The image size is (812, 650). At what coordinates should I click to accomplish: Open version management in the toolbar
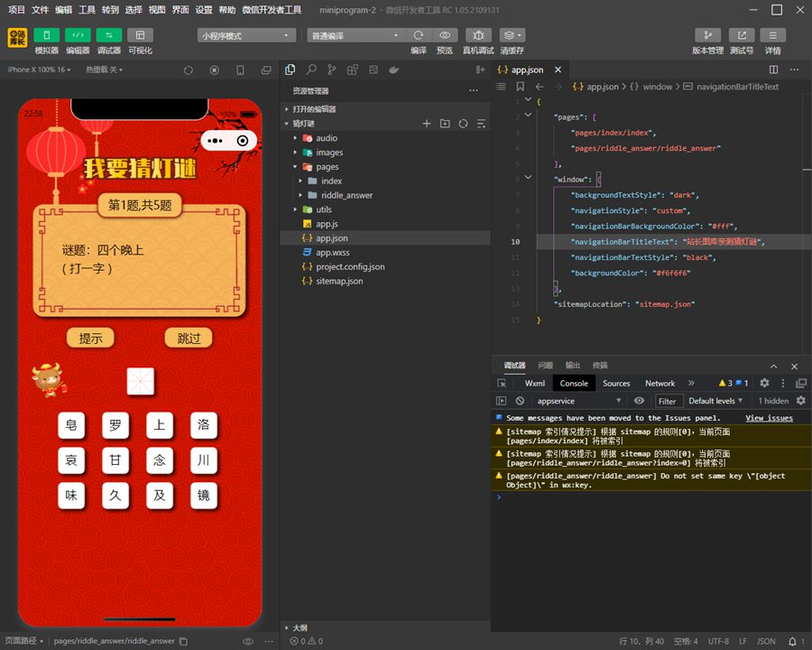[x=707, y=35]
